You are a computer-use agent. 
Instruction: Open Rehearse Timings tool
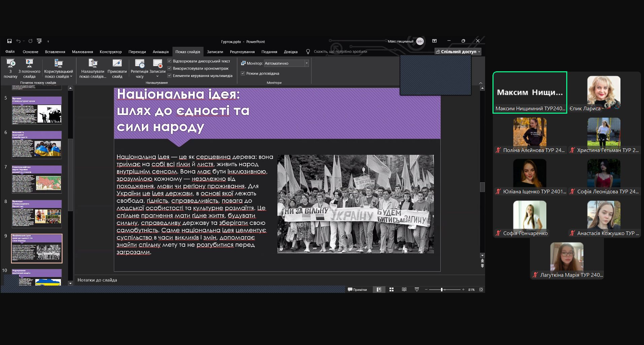139,63
